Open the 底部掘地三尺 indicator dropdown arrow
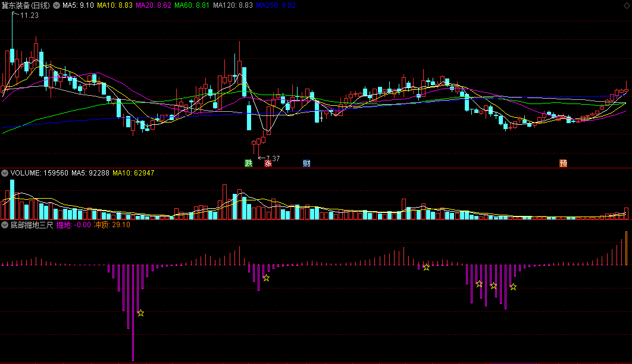Screen dimensions: 632x364 pos(5,225)
